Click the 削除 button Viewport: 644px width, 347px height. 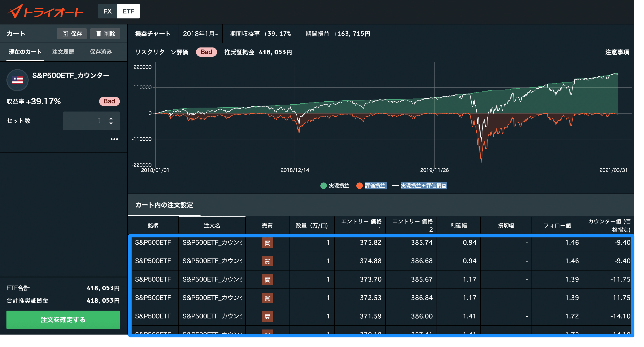pyautogui.click(x=105, y=34)
